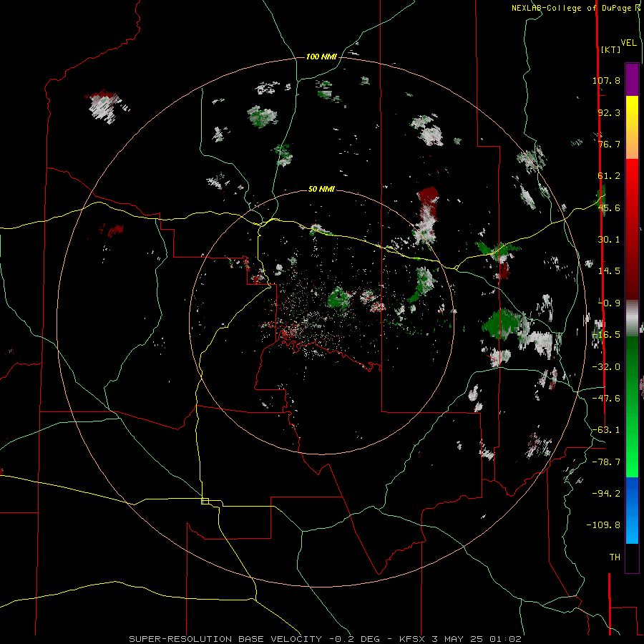Click the -32.0 velocity scale value
Screen dimensions: 644x644
click(606, 367)
